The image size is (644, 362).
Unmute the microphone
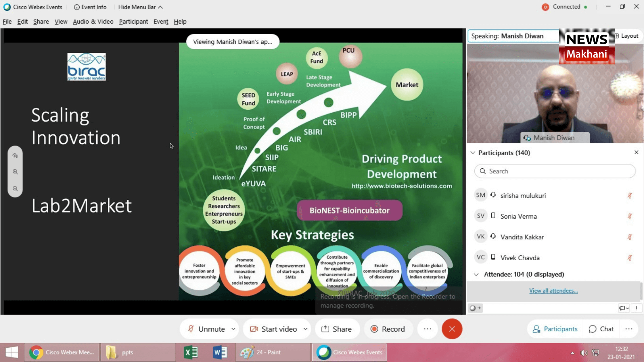pyautogui.click(x=206, y=329)
